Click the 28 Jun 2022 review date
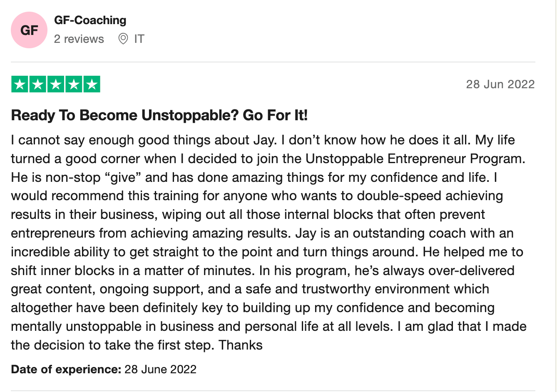Viewport: 557px width, 392px height. point(500,84)
